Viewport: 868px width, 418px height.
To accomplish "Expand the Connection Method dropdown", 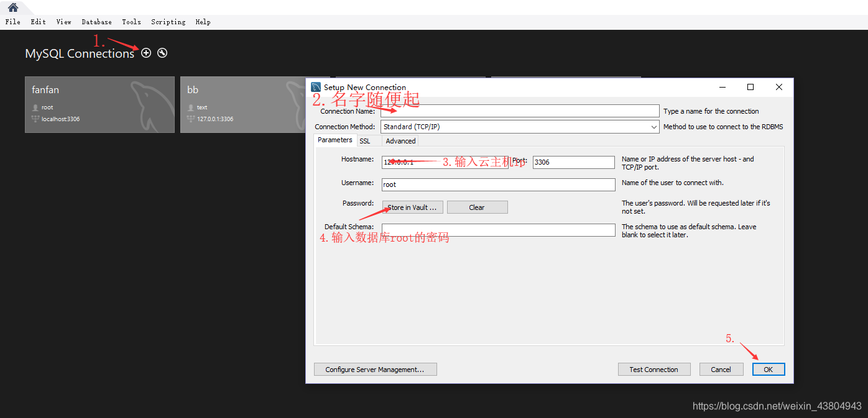I will click(653, 127).
